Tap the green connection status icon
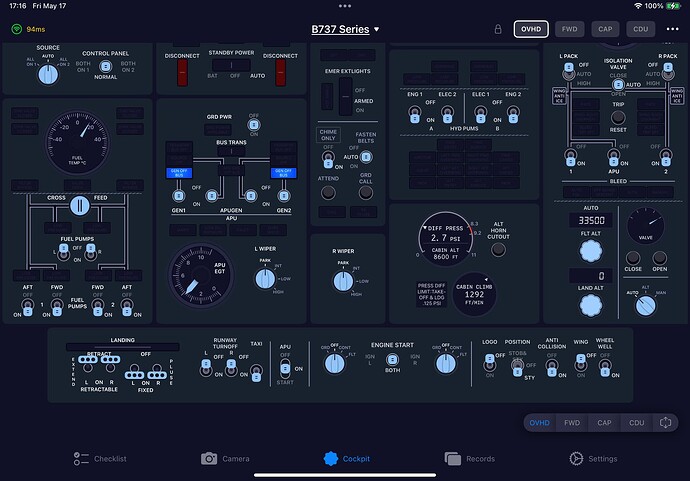 click(17, 29)
